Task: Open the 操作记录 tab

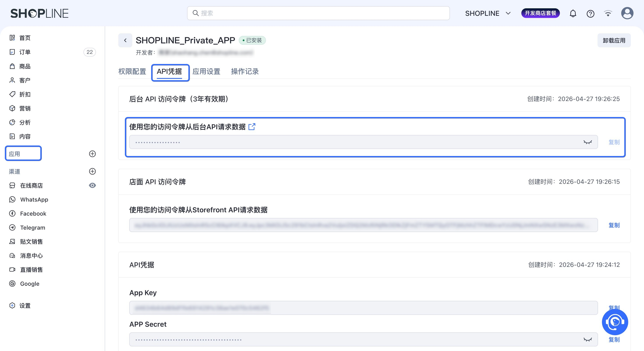Action: pyautogui.click(x=245, y=71)
